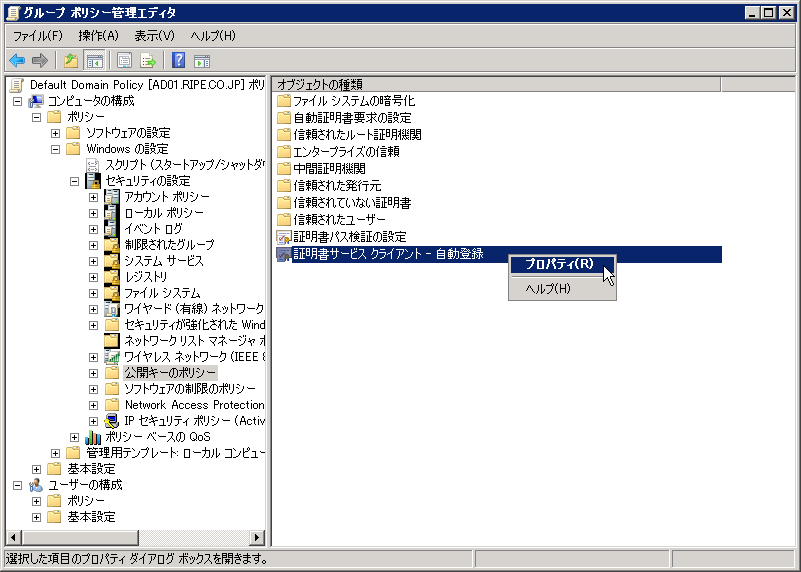Click the Properties toolbar icon
The image size is (801, 572).
pos(125,60)
